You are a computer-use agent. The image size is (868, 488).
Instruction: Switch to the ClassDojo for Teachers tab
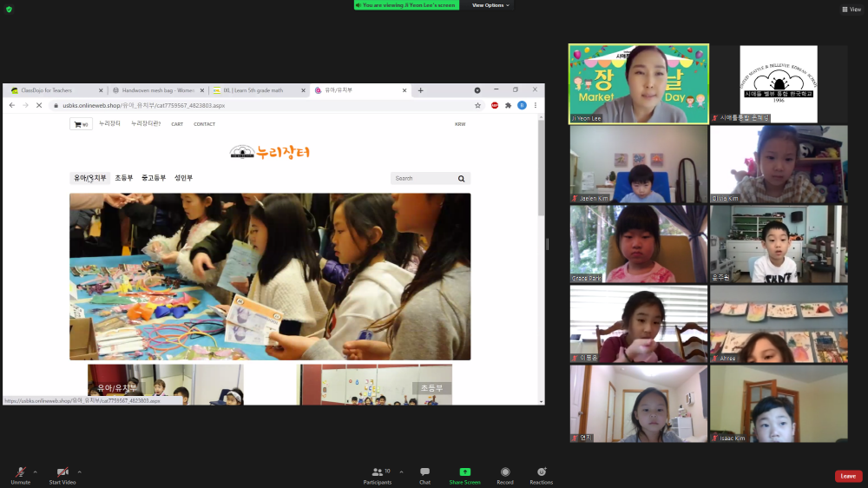(x=52, y=90)
